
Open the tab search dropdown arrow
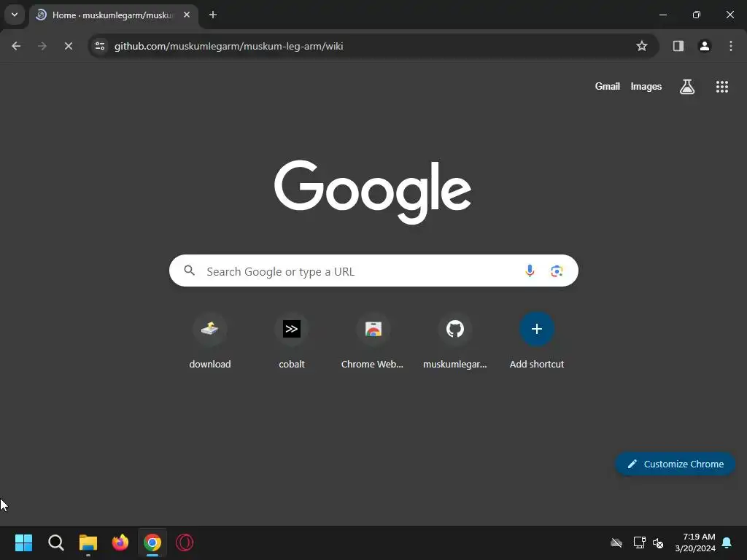pyautogui.click(x=15, y=15)
